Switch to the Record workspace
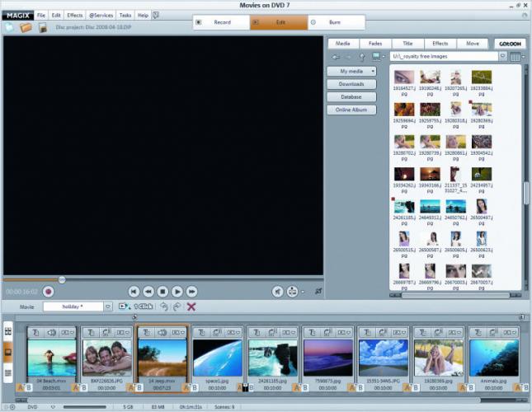This screenshot has height=412, width=532. pos(221,22)
